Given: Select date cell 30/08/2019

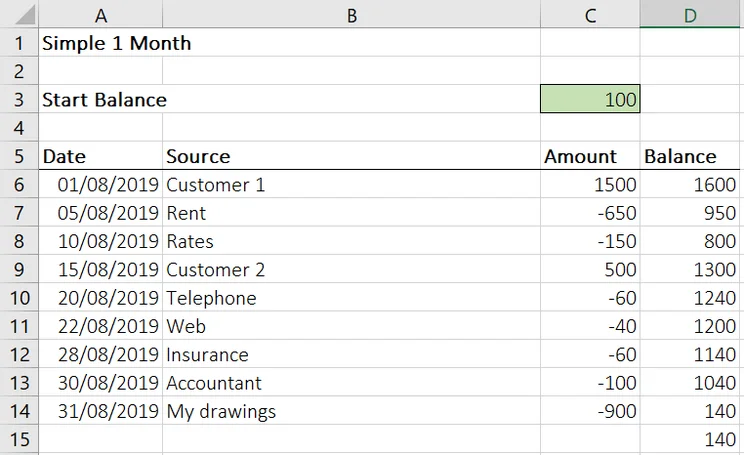Looking at the screenshot, I should 101,382.
